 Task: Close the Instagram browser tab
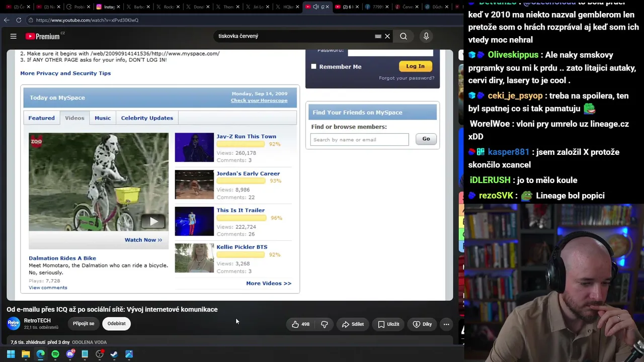tap(119, 7)
